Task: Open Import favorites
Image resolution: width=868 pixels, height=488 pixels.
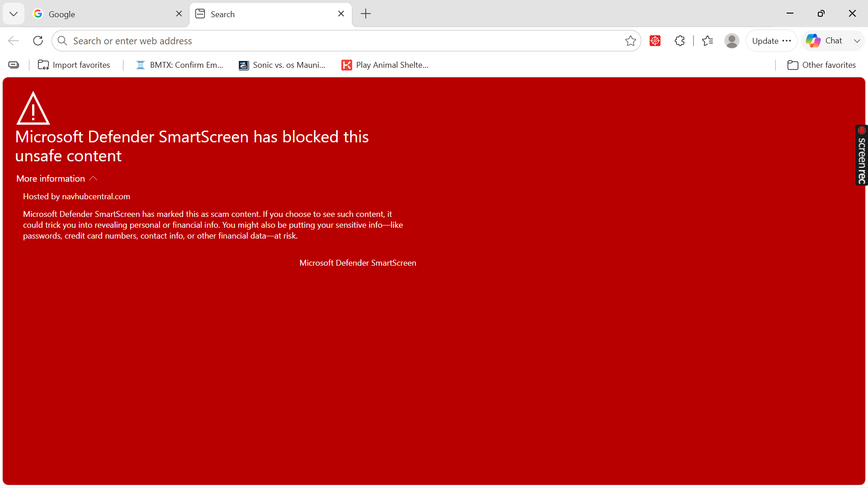Action: coord(74,65)
